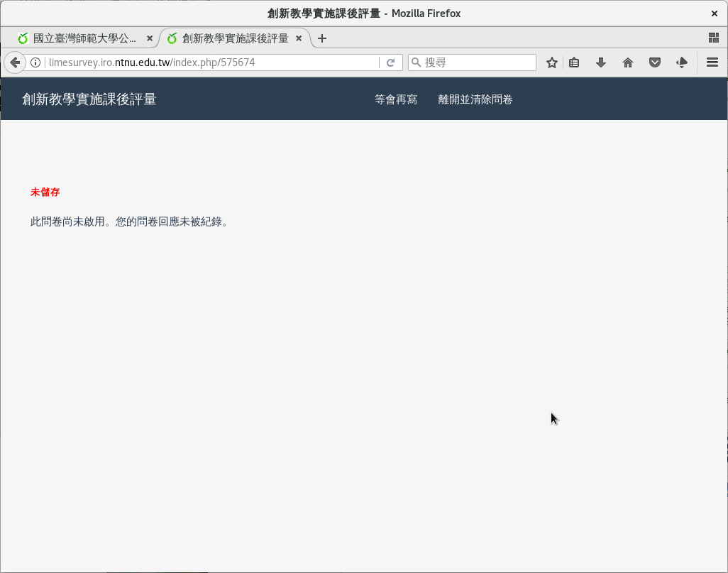
Task: Click the 創新教學實施課後評量 survey title
Action: tap(89, 99)
